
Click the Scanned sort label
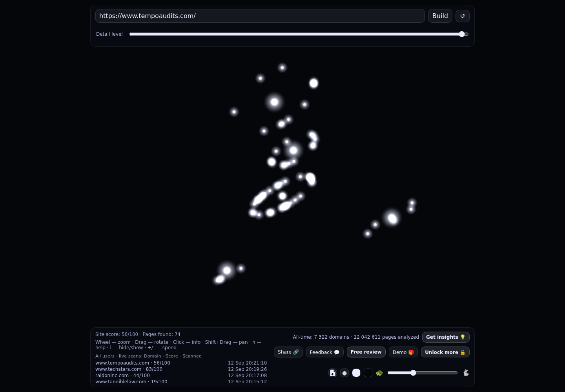coord(192,356)
